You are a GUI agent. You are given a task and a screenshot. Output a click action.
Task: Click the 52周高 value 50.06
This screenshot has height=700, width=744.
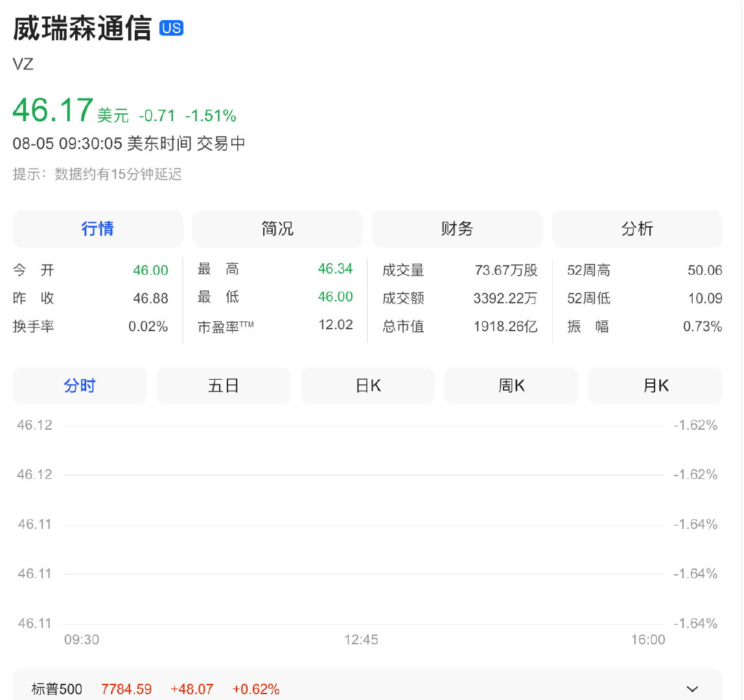point(704,270)
